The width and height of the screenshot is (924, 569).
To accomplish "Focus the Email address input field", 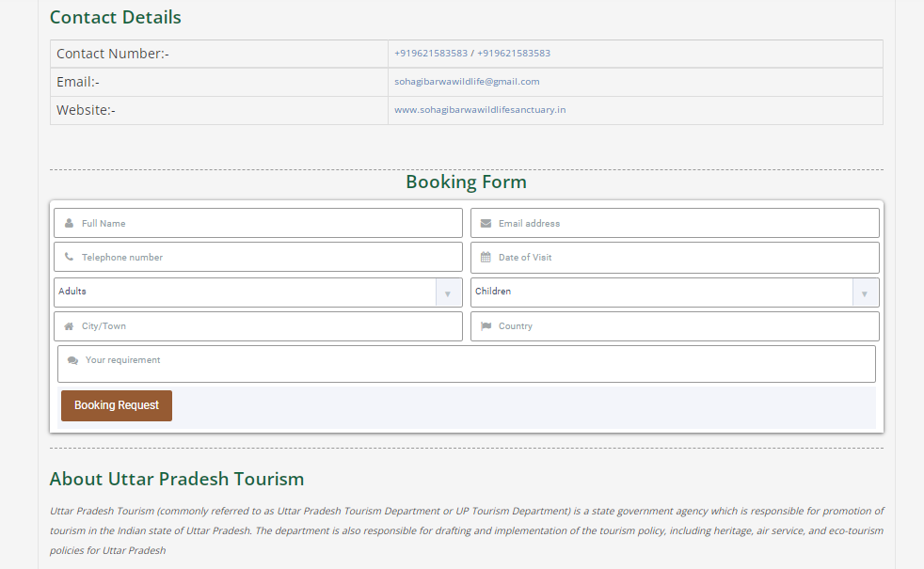I will (x=675, y=223).
